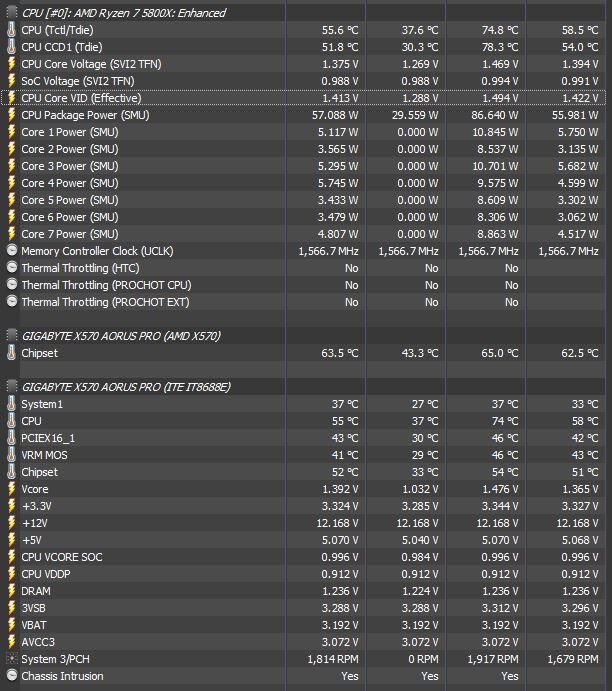Select the ITE Chipset row reading 52 °C

306,472
